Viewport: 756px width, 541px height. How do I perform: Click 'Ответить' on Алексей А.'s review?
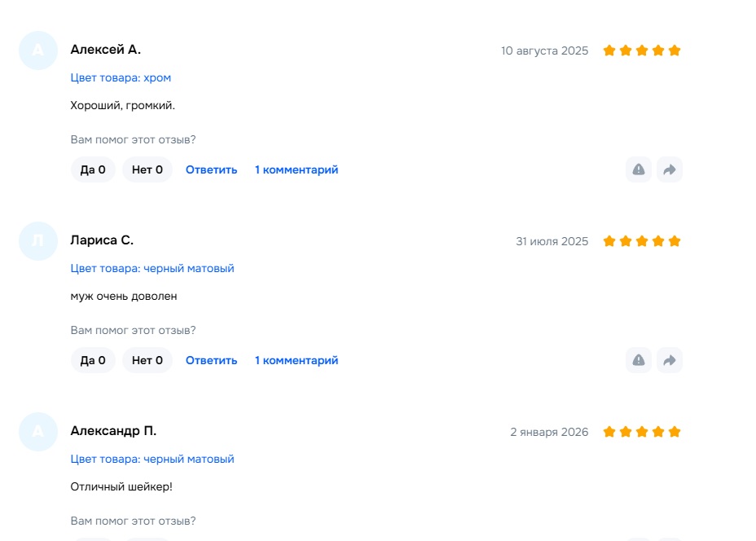(x=212, y=169)
